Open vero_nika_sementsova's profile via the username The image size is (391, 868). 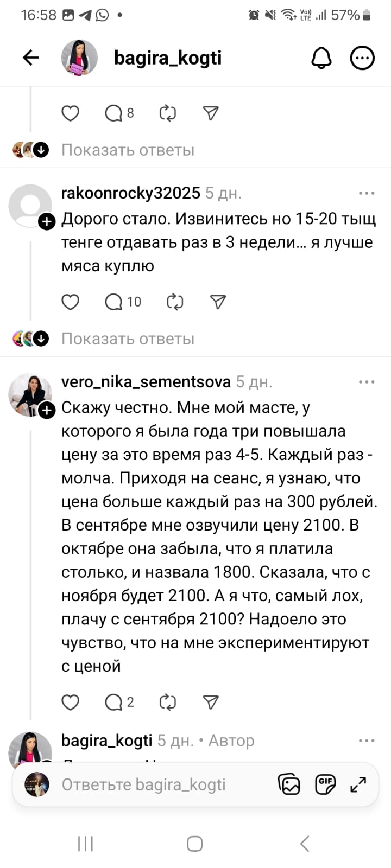(146, 382)
